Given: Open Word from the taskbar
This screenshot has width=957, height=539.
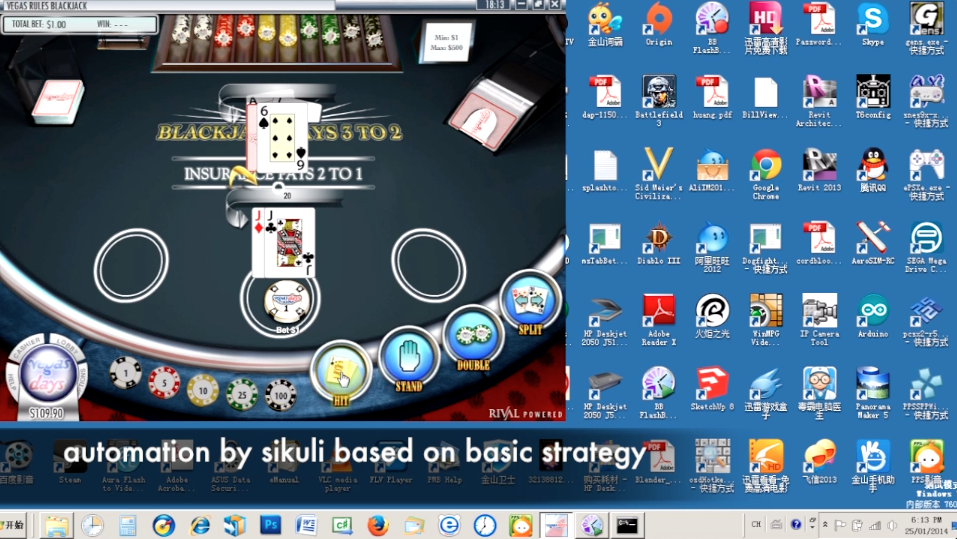Looking at the screenshot, I should coord(306,525).
